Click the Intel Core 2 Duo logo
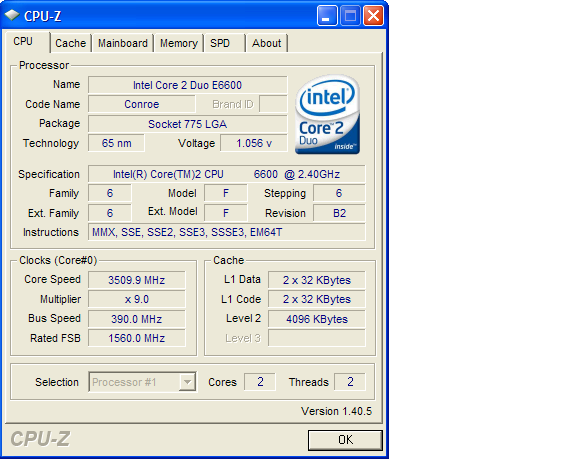Viewport: 576px width, 460px height. (x=328, y=114)
